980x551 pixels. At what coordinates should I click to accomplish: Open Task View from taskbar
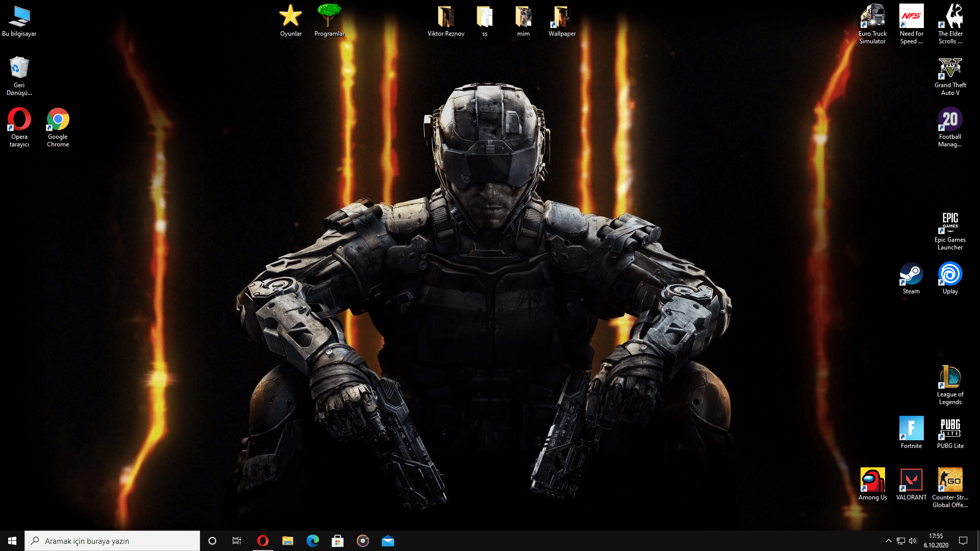(x=237, y=541)
